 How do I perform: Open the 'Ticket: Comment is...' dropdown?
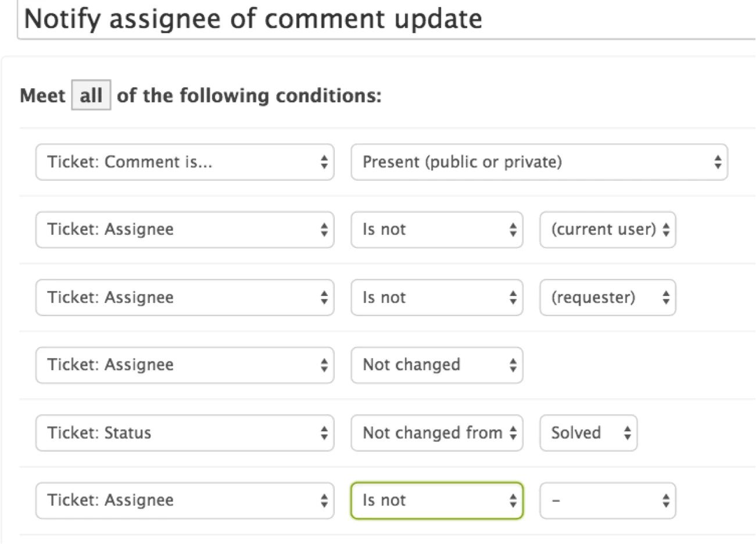[x=185, y=162]
